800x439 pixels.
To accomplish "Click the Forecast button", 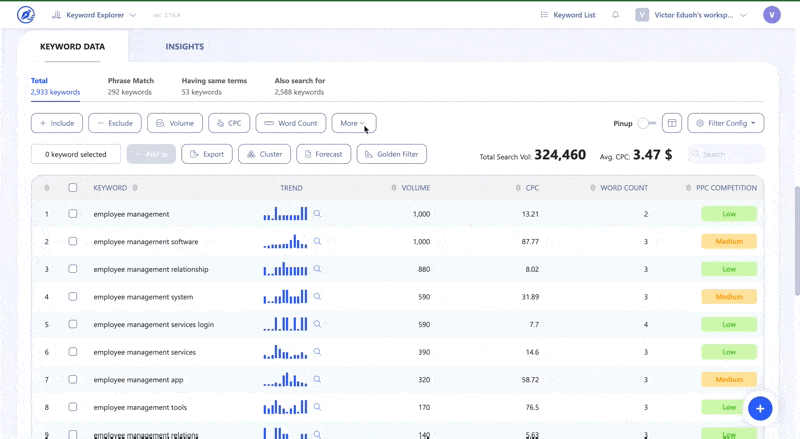I will click(x=323, y=154).
